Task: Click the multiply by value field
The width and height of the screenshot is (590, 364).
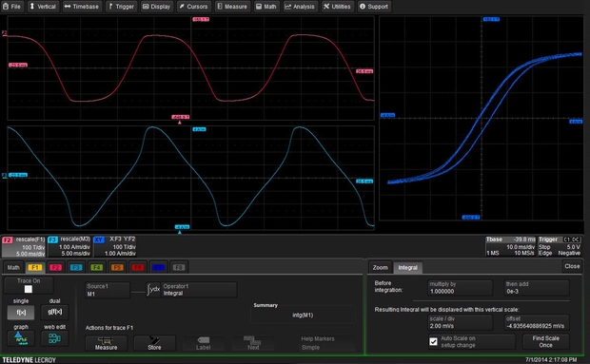Action: [x=460, y=288]
